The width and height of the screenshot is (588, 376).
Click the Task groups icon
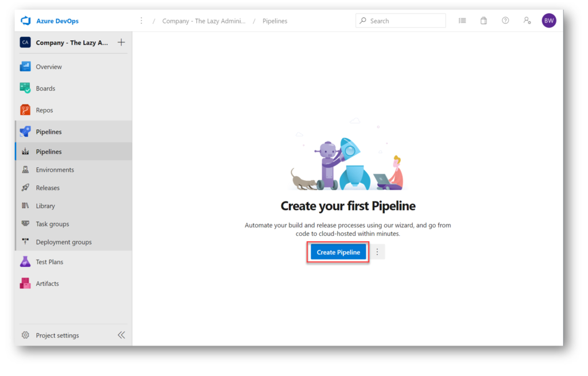tap(25, 223)
